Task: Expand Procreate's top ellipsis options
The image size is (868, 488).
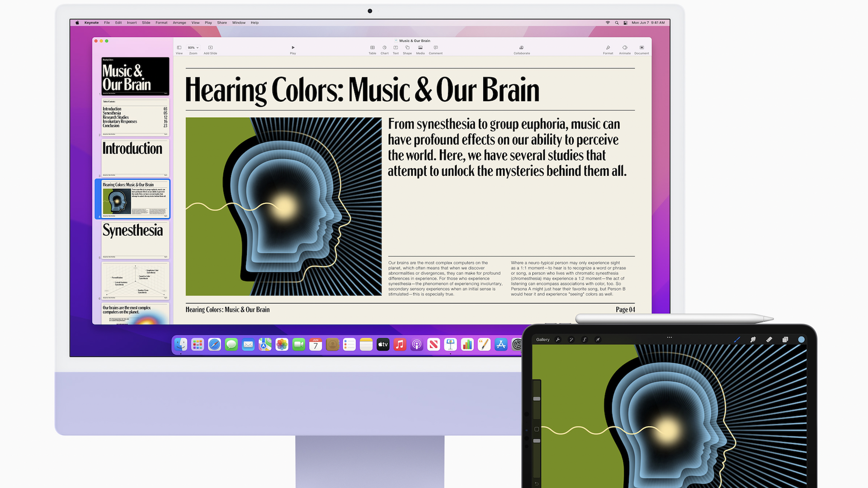Action: point(670,337)
